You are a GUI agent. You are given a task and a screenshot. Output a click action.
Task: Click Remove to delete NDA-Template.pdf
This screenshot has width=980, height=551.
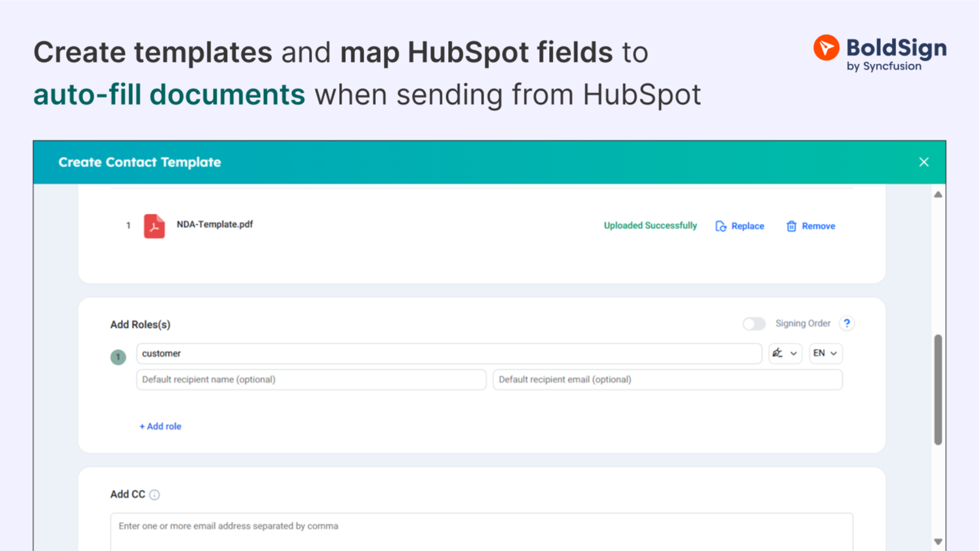[818, 225]
